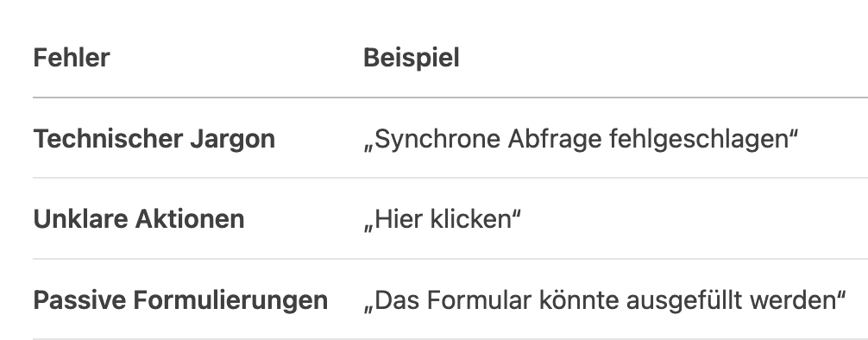Click the word fehlgeschlagen in the first row

[699, 139]
